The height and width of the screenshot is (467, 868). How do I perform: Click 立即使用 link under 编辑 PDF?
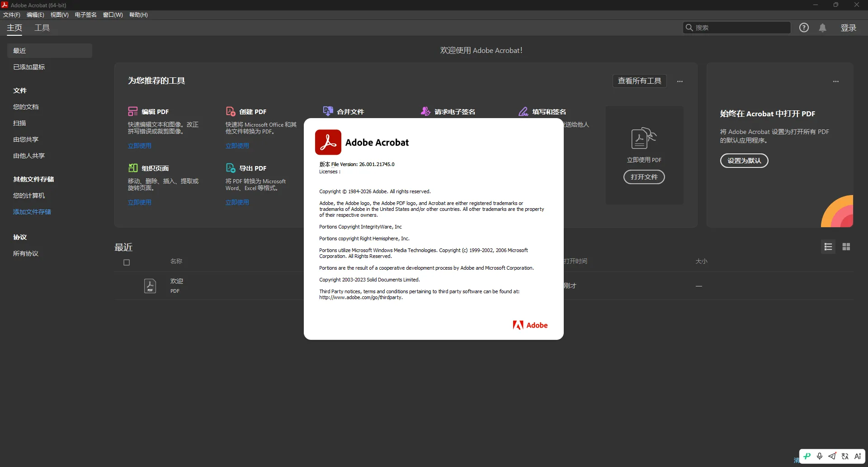click(x=140, y=146)
